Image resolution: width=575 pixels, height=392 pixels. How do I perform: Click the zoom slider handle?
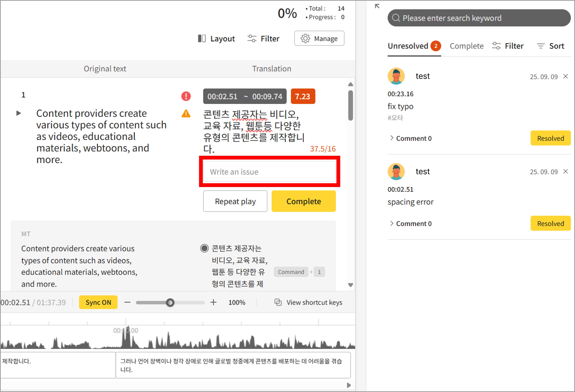pos(170,302)
